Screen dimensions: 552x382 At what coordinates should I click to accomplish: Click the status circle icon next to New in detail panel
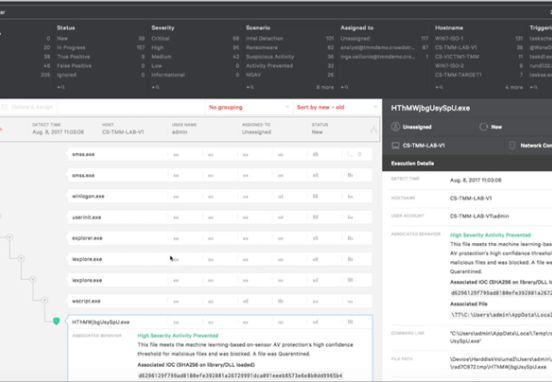[x=484, y=127]
